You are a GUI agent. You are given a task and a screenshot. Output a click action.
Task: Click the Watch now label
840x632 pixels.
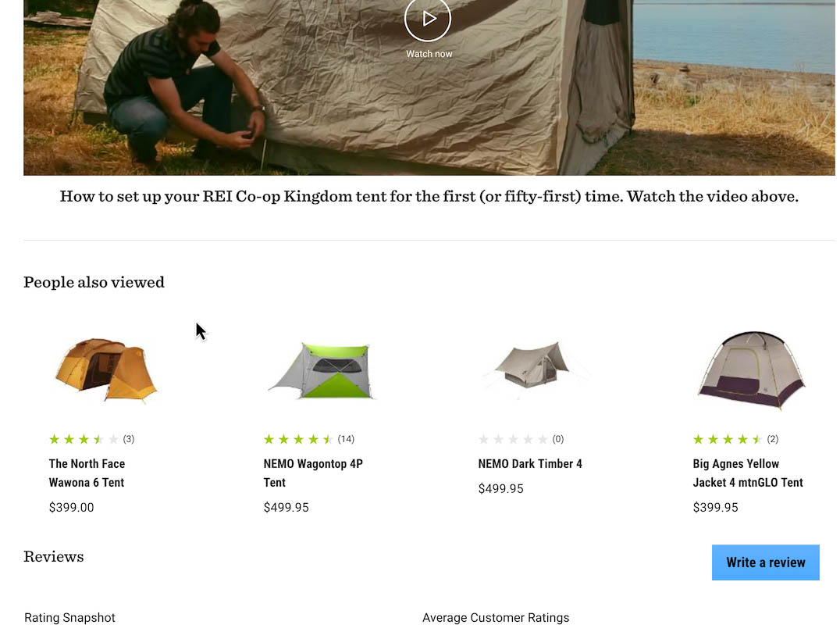[x=429, y=54]
